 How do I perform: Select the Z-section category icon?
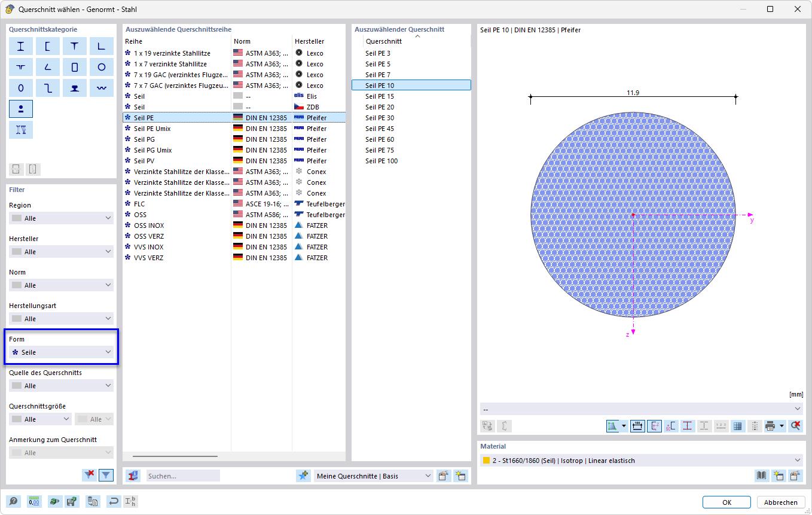pyautogui.click(x=48, y=88)
